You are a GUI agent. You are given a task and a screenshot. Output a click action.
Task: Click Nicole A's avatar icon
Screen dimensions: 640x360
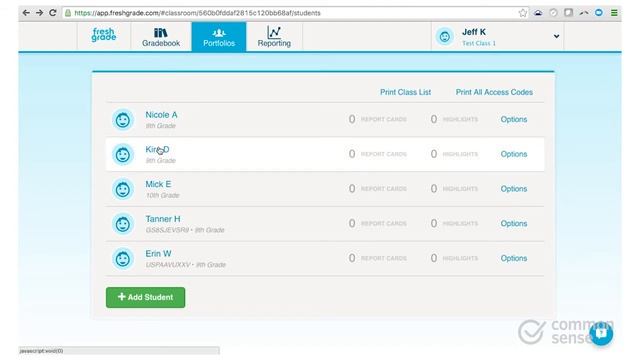123,120
